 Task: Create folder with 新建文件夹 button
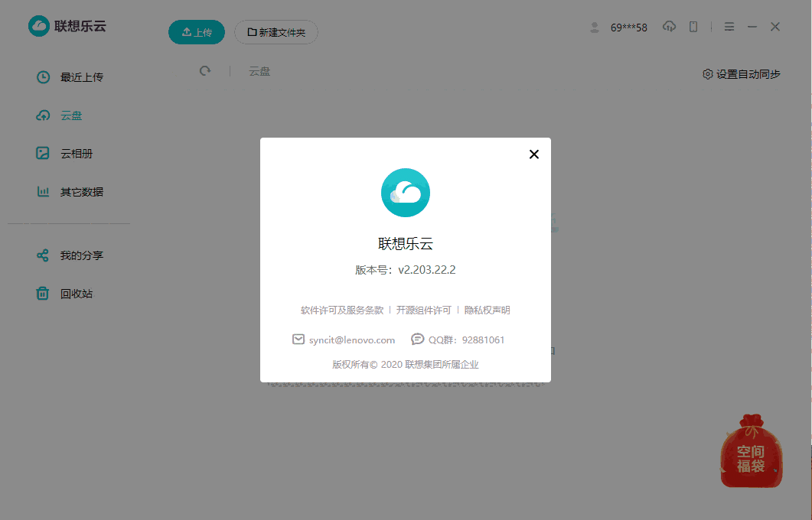click(276, 32)
